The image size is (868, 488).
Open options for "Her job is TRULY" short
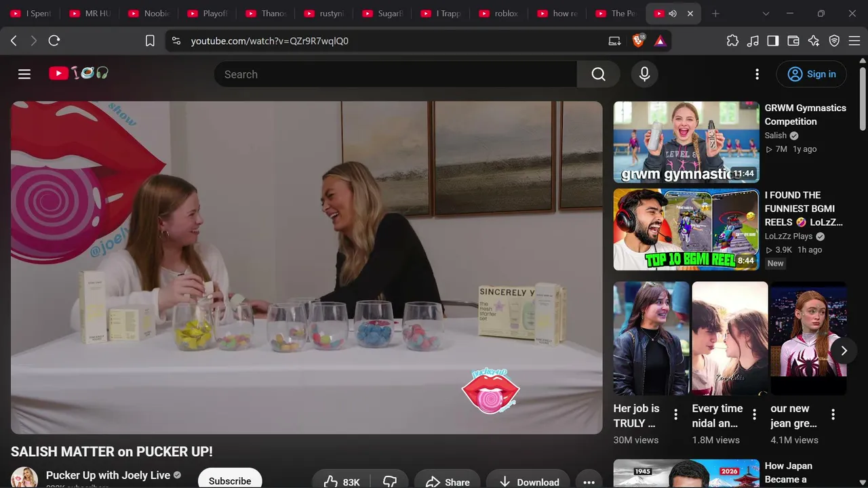(x=675, y=415)
